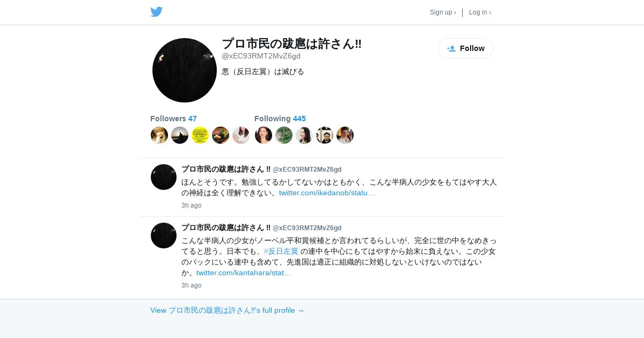The height and width of the screenshot is (338, 644).
Task: Open the Sign up link
Action: [443, 12]
